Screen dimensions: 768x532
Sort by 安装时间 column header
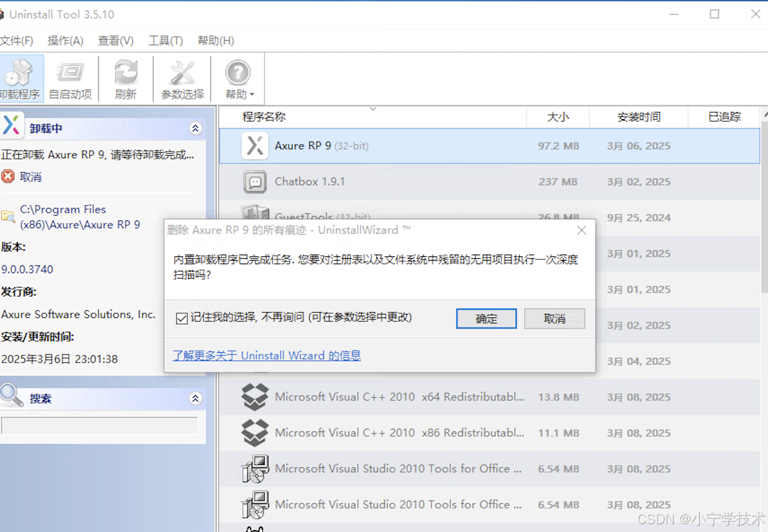pos(639,117)
